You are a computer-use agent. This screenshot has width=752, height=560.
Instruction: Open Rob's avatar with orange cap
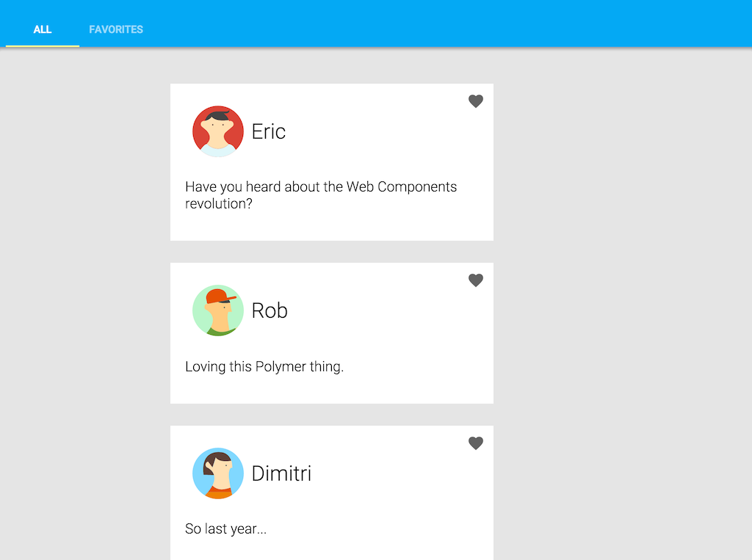[x=217, y=310]
